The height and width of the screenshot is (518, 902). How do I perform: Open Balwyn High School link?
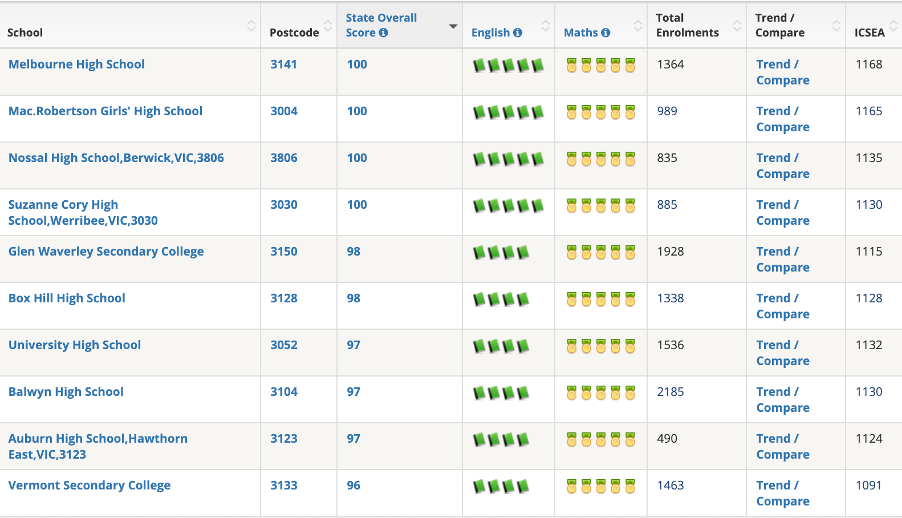[66, 392]
